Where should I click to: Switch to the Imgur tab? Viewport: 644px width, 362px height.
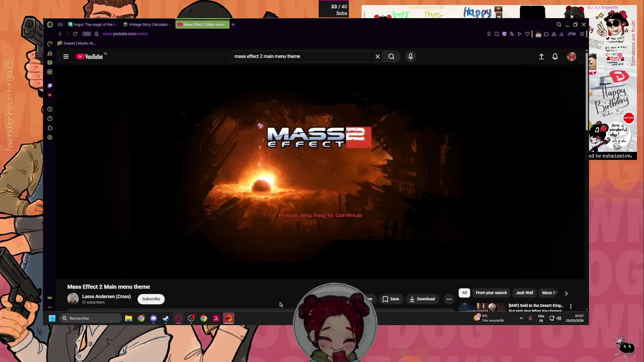point(92,24)
